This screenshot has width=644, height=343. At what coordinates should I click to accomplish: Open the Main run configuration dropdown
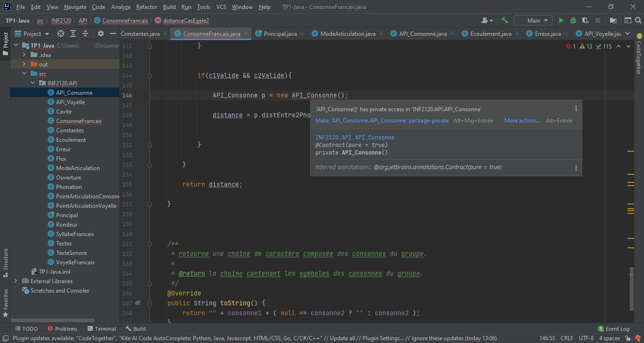(x=533, y=21)
